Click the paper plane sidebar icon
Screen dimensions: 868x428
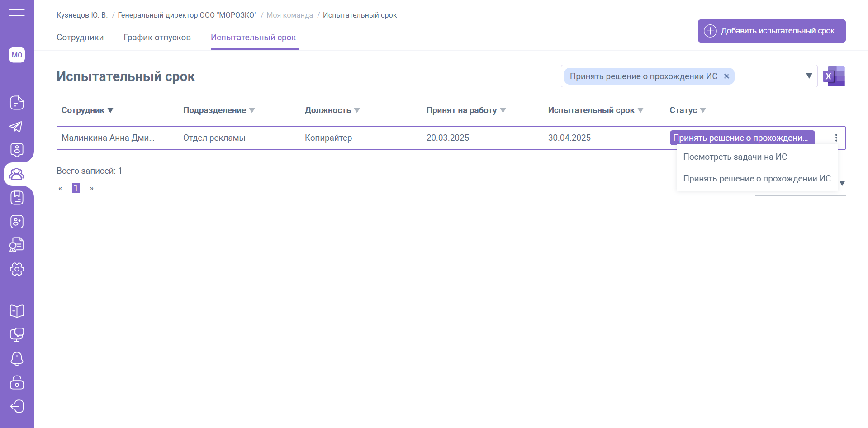pos(17,127)
